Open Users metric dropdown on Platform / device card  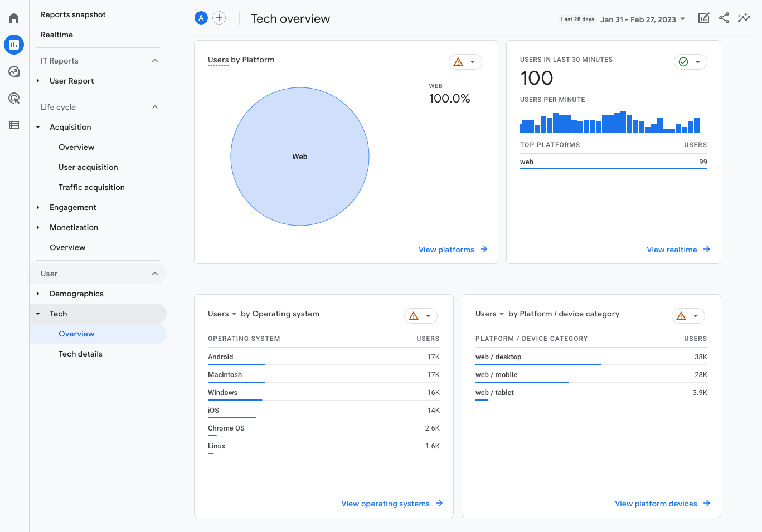tap(490, 314)
